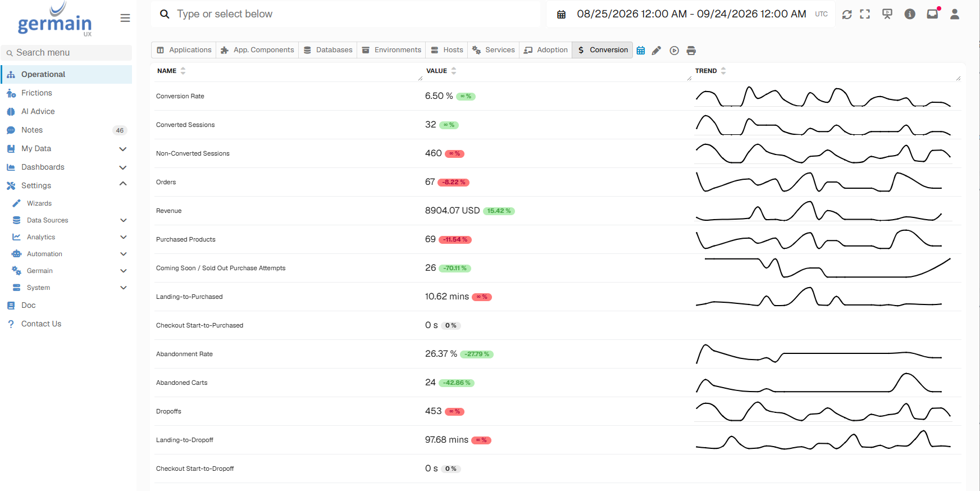Expand System submenu
This screenshot has width=980, height=491.
tap(124, 288)
